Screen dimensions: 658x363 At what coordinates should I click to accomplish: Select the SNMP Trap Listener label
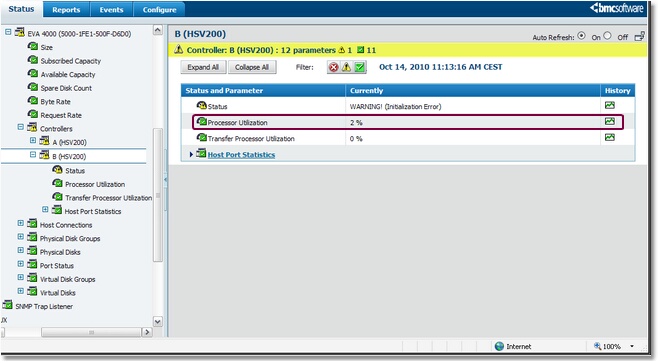[44, 306]
